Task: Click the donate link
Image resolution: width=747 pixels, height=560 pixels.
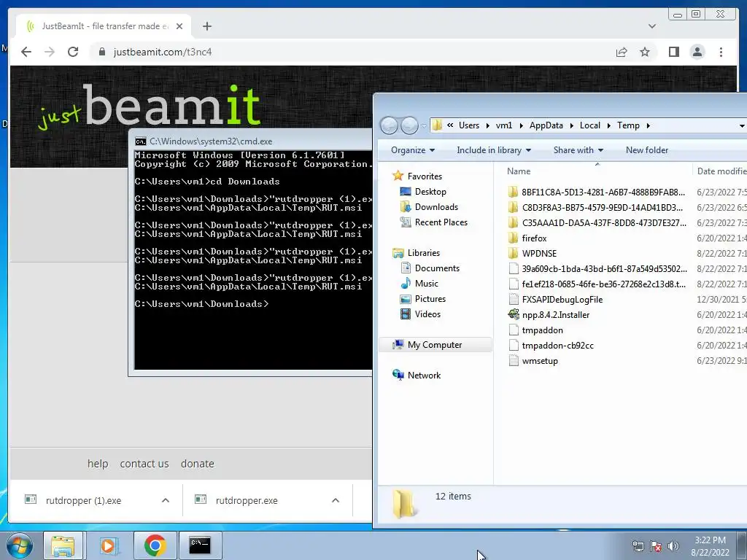Action: (x=197, y=464)
